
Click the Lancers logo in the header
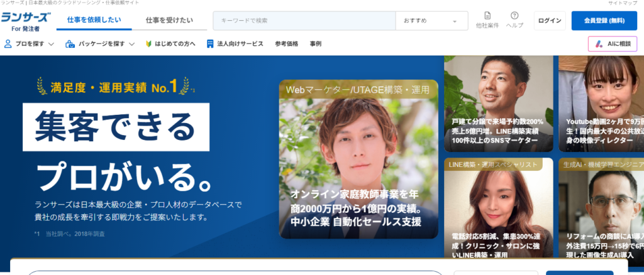coord(25,20)
